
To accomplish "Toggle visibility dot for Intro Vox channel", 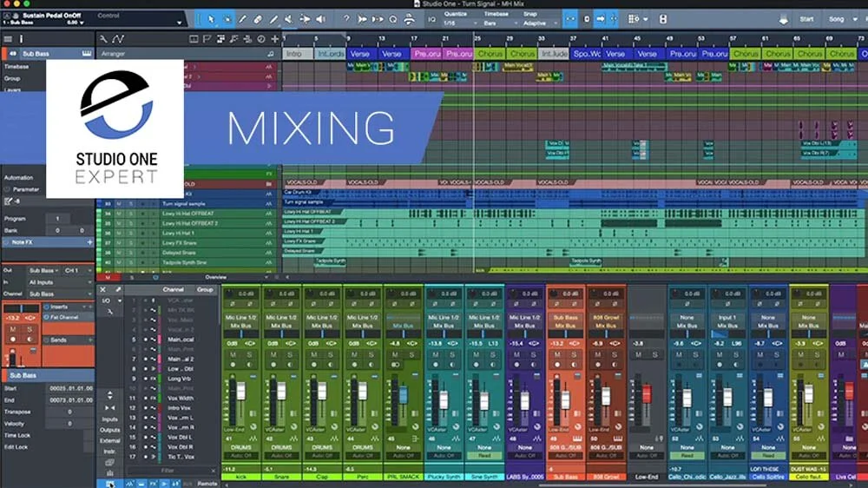I will click(x=146, y=408).
